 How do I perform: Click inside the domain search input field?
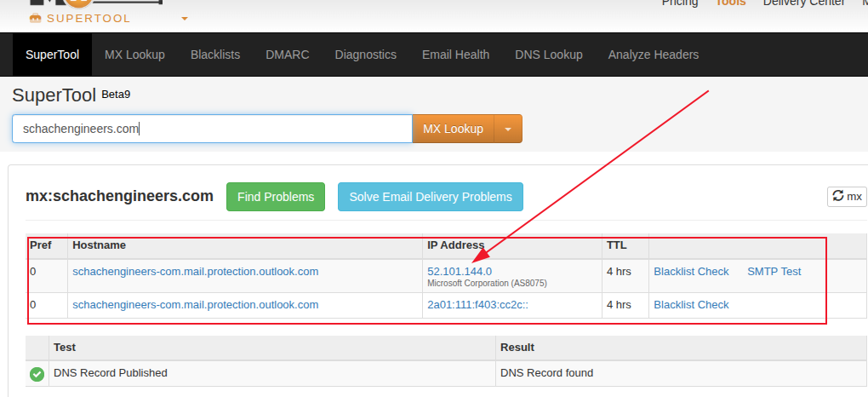point(213,129)
